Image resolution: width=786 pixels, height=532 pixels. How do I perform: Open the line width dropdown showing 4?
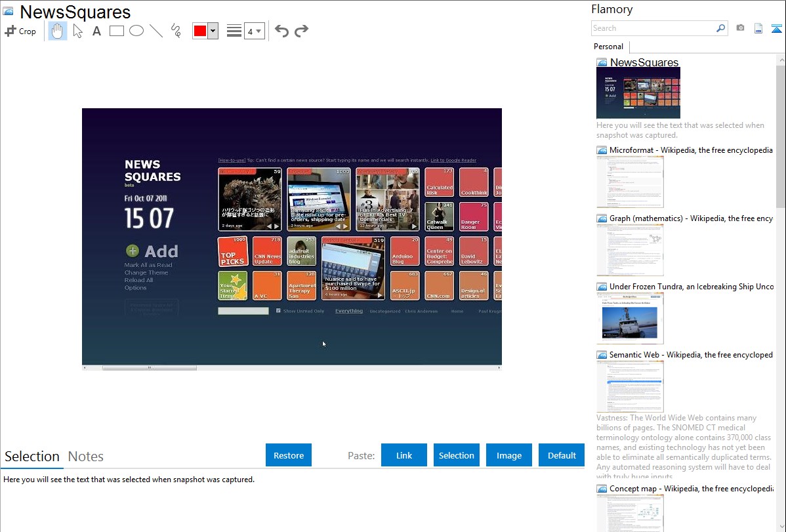(x=254, y=31)
